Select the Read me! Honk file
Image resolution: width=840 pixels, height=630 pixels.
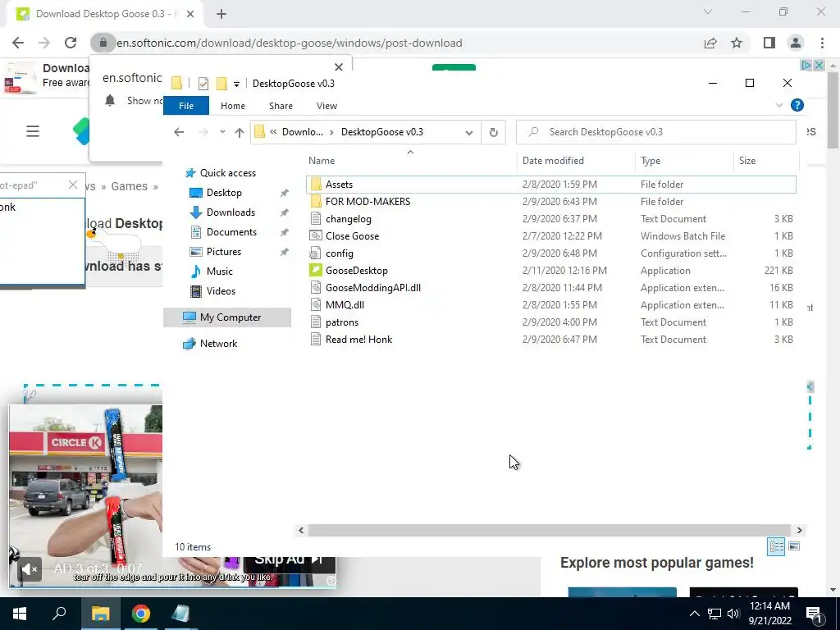[x=358, y=339]
